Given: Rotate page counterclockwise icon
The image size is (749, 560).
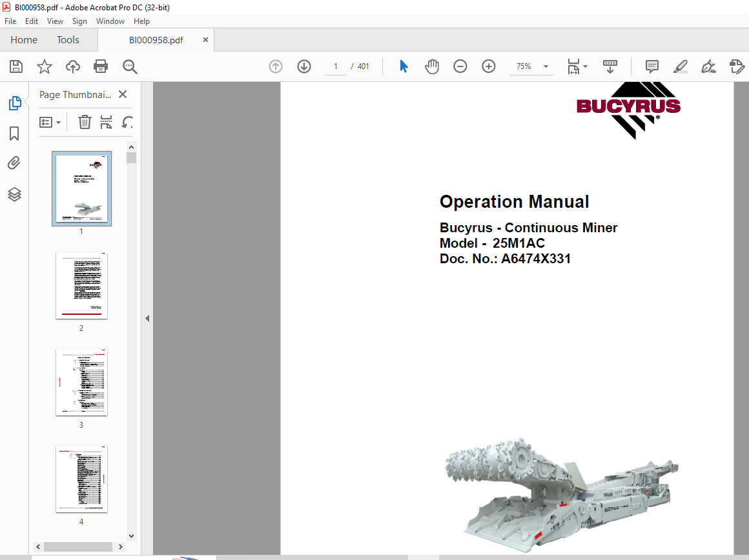Looking at the screenshot, I should (x=127, y=122).
